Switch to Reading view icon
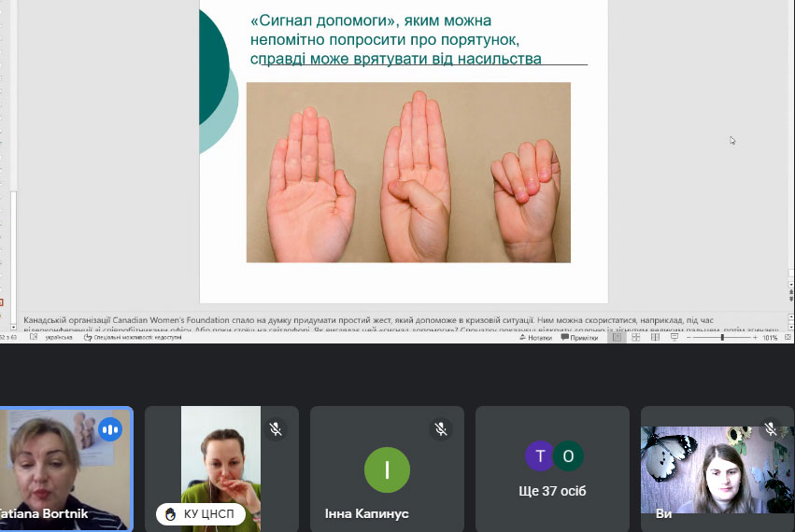 click(655, 338)
